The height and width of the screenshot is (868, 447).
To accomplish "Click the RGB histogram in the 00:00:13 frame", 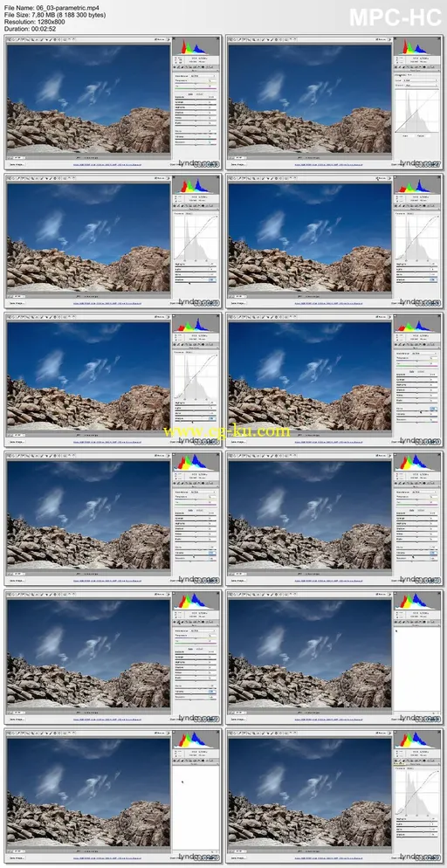I will (196, 46).
